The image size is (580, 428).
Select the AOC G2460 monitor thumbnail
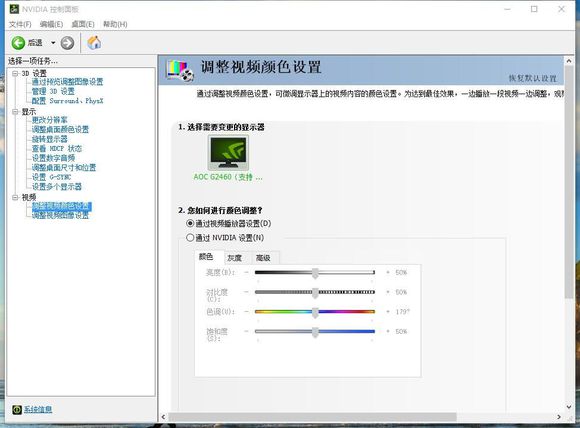tap(228, 152)
